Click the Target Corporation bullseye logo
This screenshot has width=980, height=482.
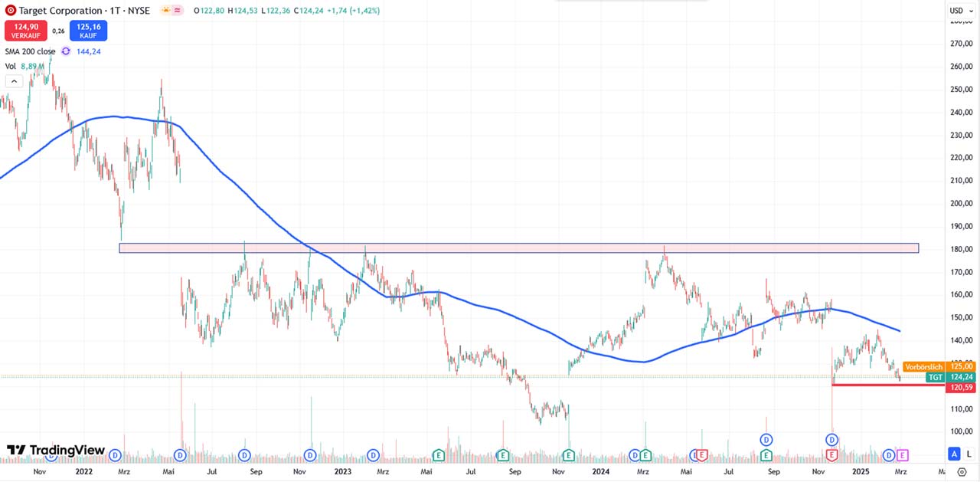10,11
